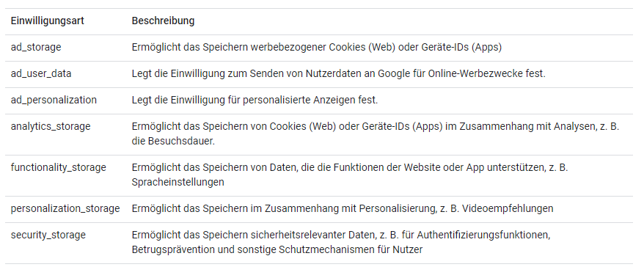644x267 pixels.
Task: Select the ad_user_data consent type cell
Action: pos(41,73)
